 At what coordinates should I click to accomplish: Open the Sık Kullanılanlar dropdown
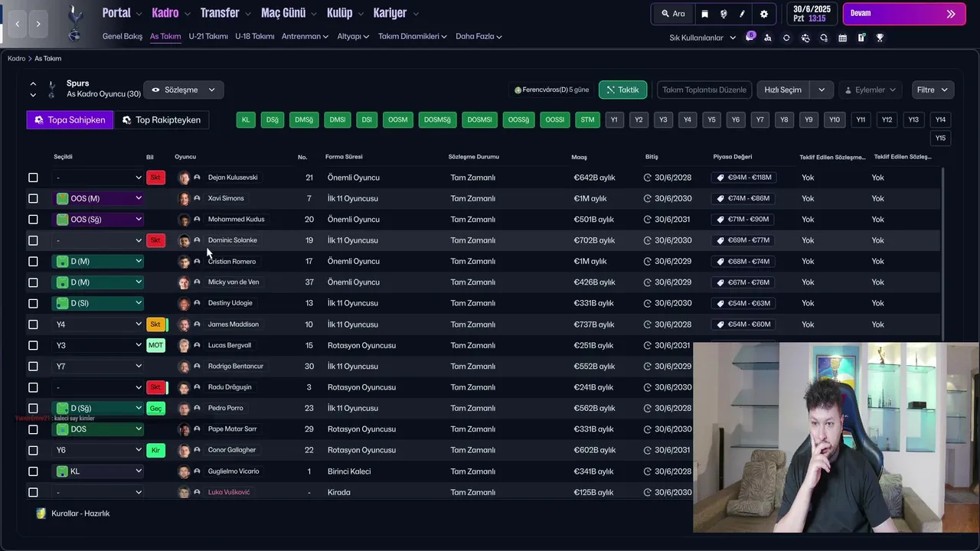coord(702,37)
